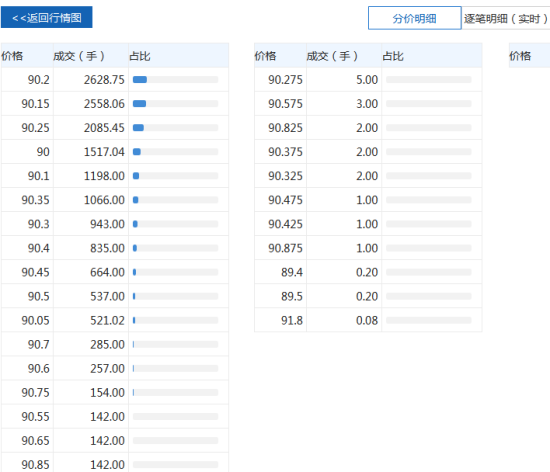Select the volume value 2628.75
Image resolution: width=550 pixels, height=472 pixels.
tap(104, 80)
